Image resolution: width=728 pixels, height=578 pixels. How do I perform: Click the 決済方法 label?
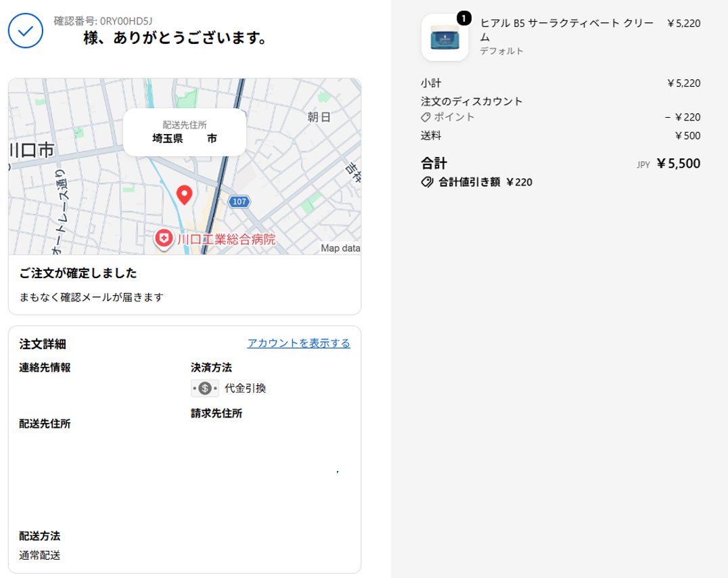(211, 368)
